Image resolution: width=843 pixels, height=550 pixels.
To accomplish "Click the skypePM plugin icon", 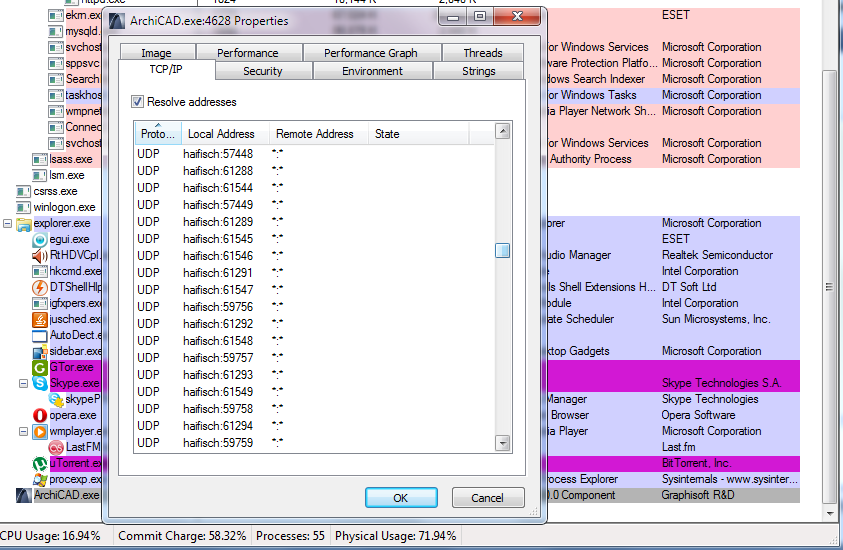I will click(x=56, y=400).
